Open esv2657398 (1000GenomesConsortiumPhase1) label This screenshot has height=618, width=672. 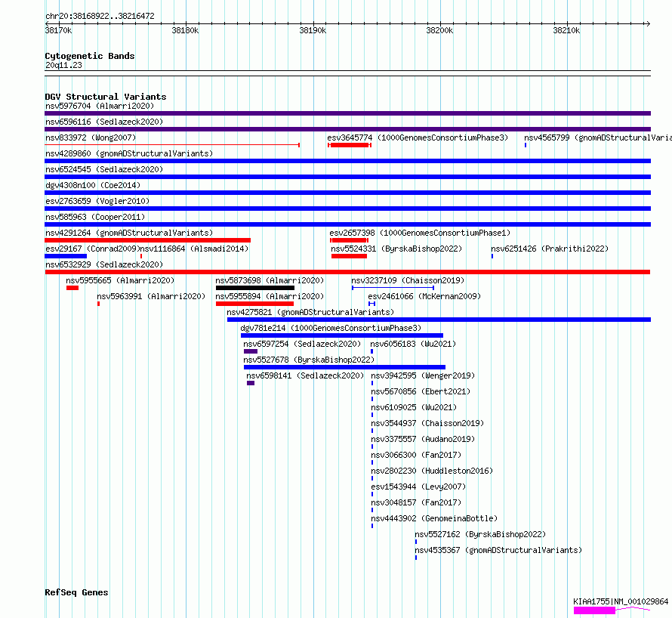[420, 233]
